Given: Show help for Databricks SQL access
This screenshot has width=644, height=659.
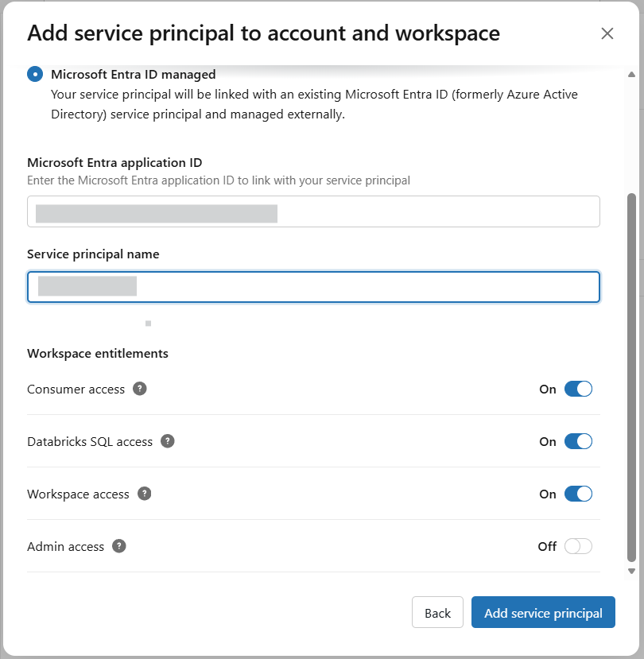Looking at the screenshot, I should tap(168, 441).
